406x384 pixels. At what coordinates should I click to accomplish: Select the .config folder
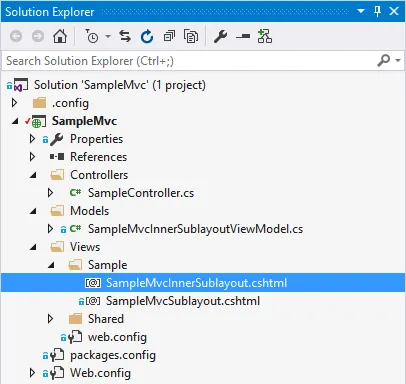tap(70, 103)
